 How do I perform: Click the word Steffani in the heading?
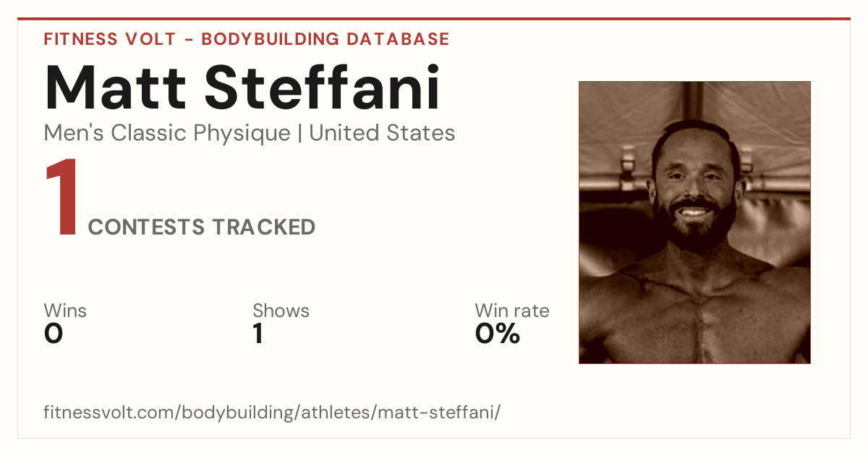[x=323, y=89]
